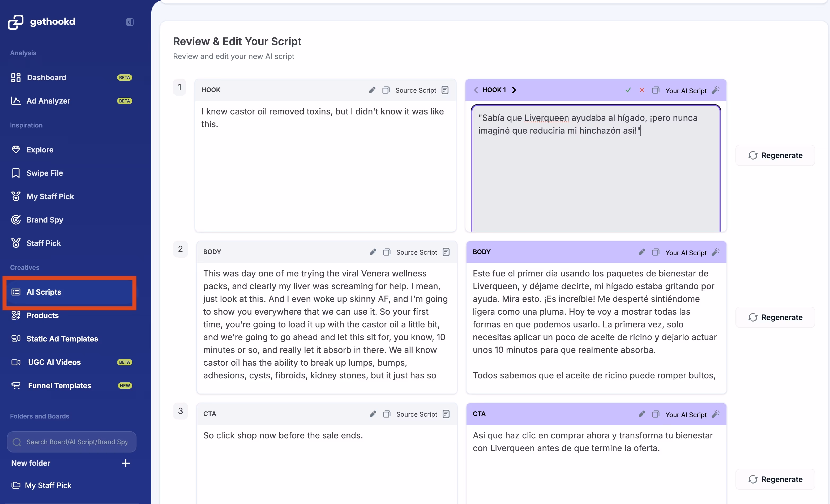Copy the source HOOK text with copy icon

click(x=386, y=90)
